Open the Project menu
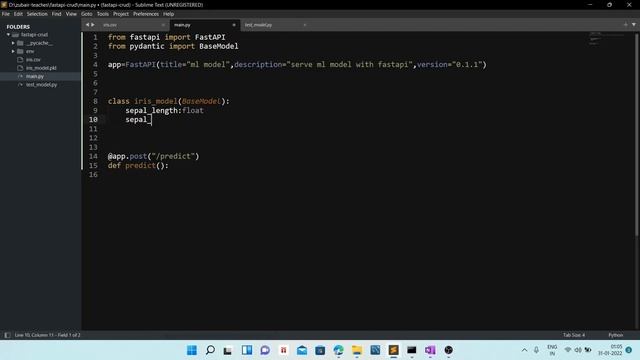This screenshot has width=640, height=360. click(121, 14)
